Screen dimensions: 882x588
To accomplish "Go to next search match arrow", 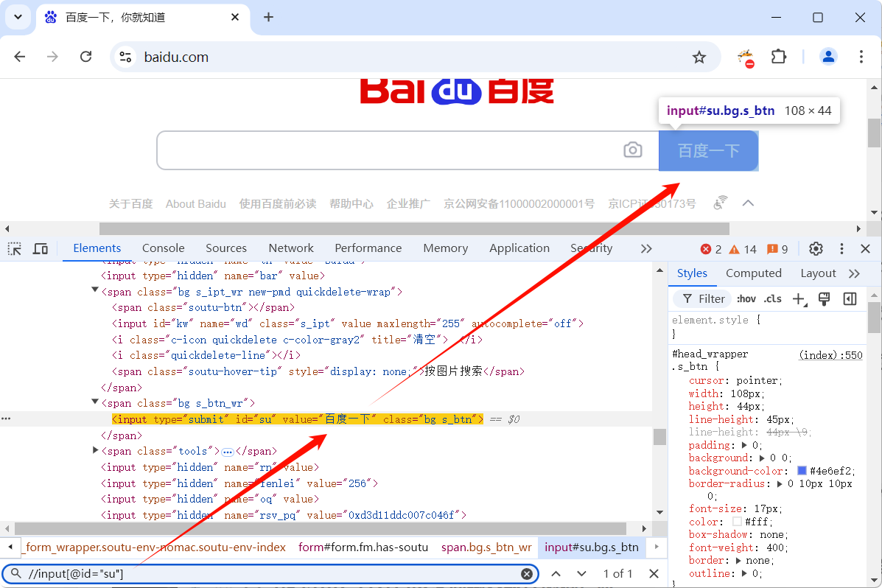I will pos(581,574).
